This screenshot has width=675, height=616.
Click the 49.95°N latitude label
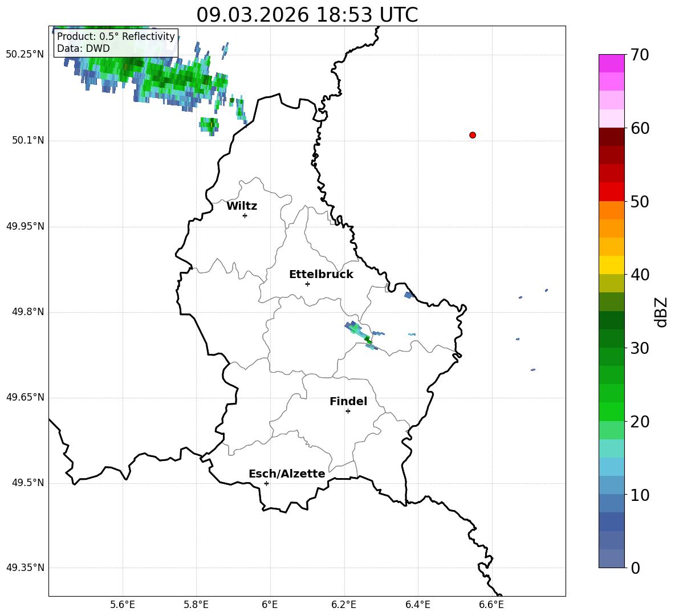[x=25, y=226]
